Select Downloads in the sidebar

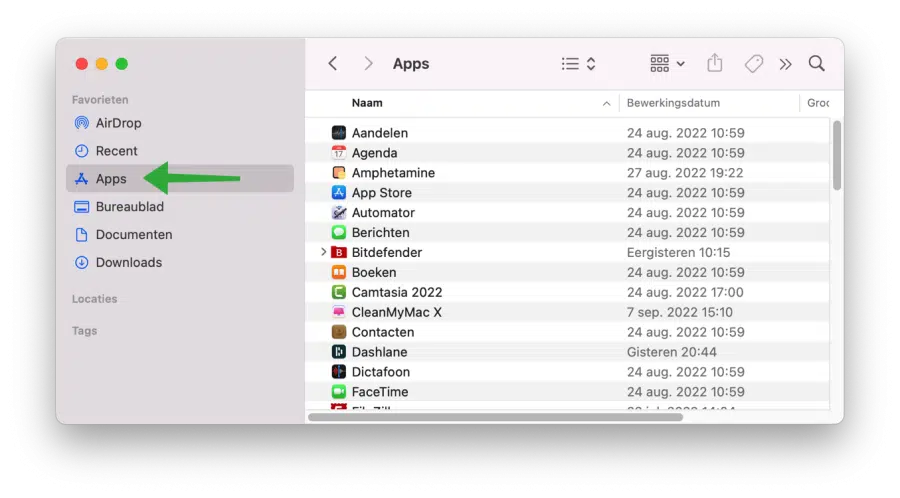tap(180, 262)
